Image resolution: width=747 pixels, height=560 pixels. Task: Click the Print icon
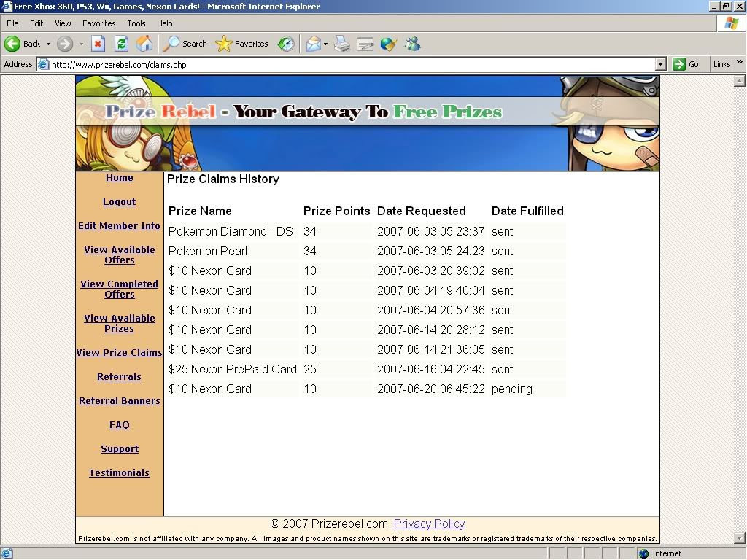[342, 44]
